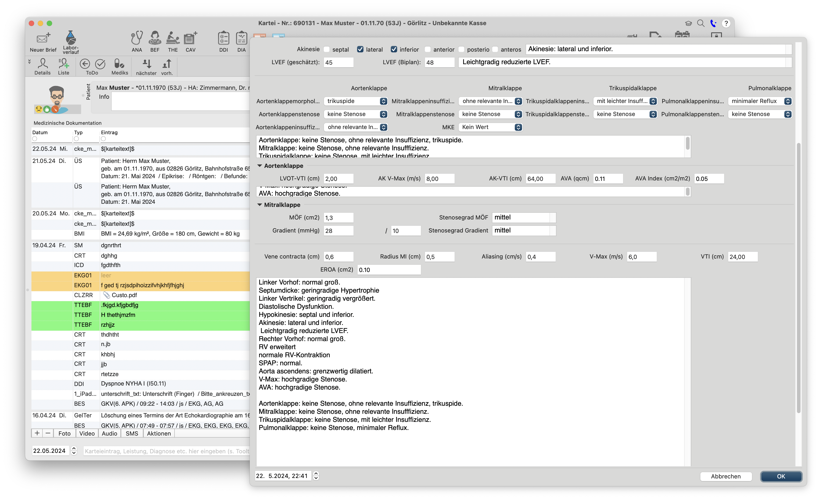This screenshot has width=823, height=504.
Task: Open the Aortenklappenstenose dropdown
Action: click(x=355, y=114)
